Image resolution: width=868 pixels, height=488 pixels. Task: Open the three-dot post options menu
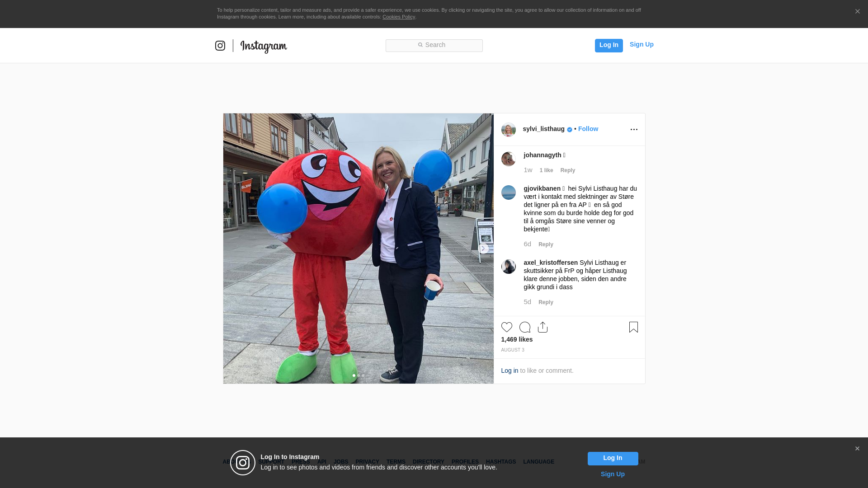[634, 130]
